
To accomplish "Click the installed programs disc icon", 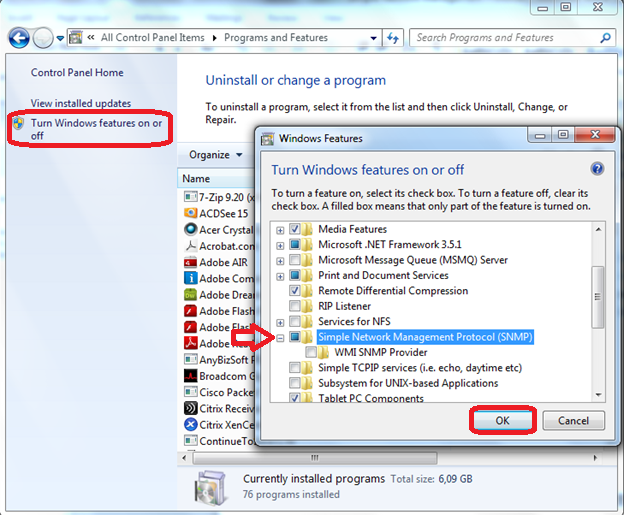I will (211, 488).
